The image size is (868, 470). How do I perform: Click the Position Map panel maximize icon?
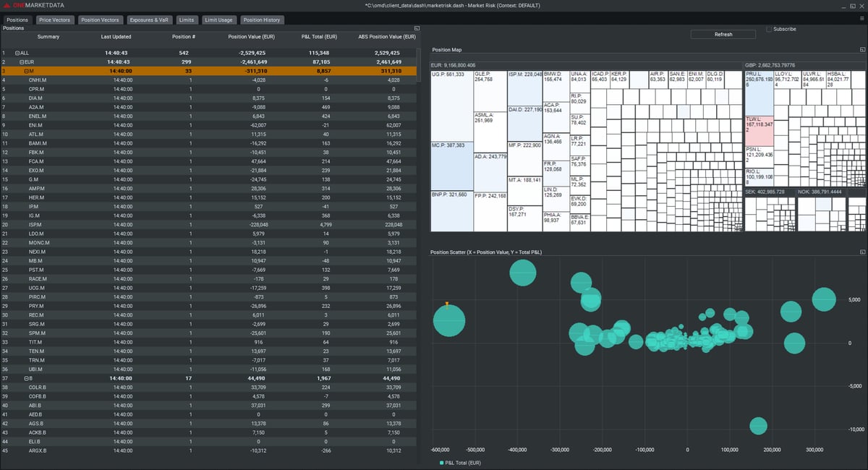[862, 49]
